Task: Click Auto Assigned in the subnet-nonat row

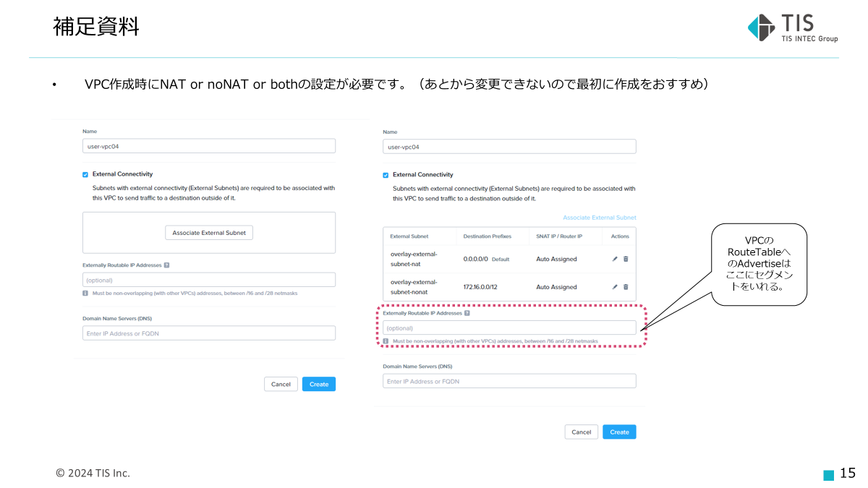Action: pos(556,287)
